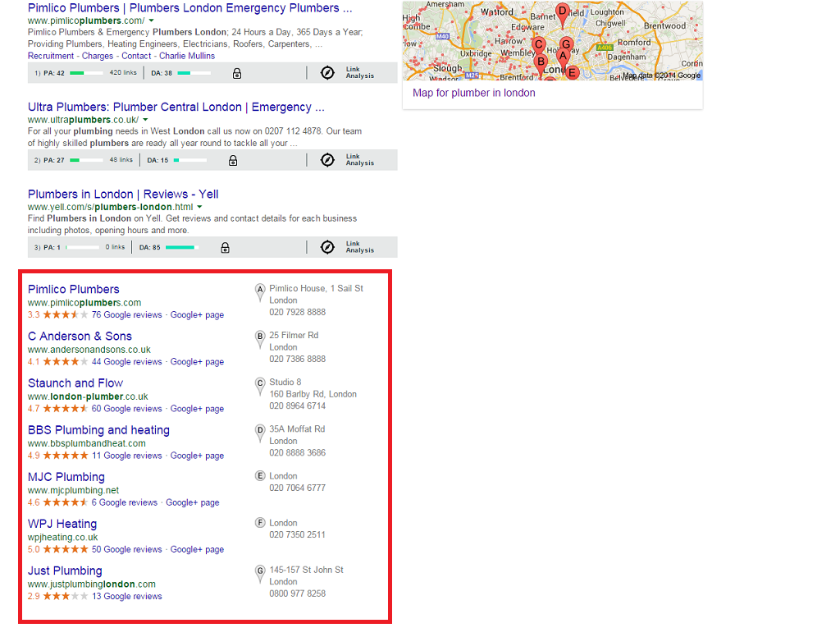Screen dimensions: 840x637
Task: Select red marker G on the map
Action: pos(566,44)
